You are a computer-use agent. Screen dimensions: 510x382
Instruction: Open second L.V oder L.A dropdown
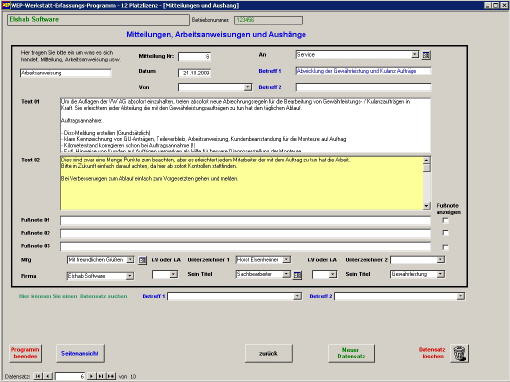coord(333,274)
